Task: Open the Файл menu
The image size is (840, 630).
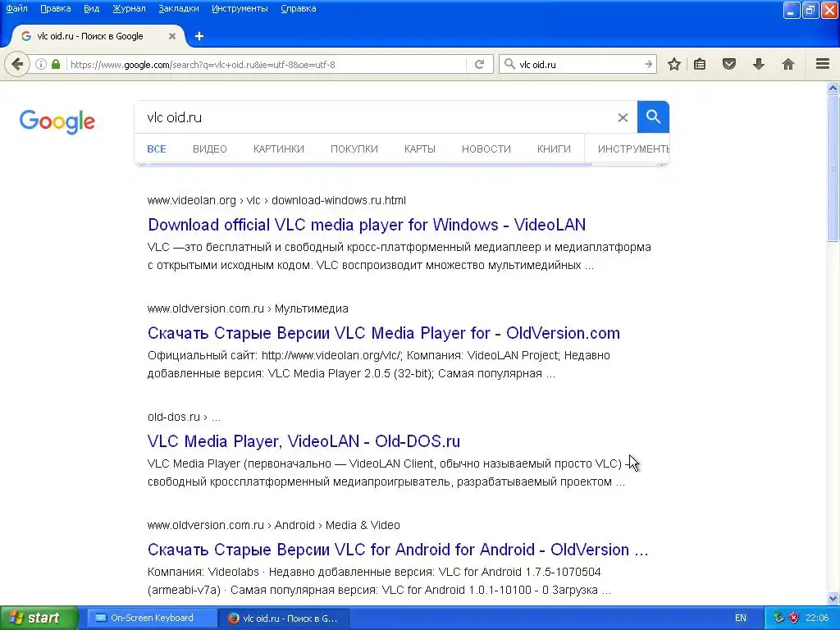Action: coord(16,8)
